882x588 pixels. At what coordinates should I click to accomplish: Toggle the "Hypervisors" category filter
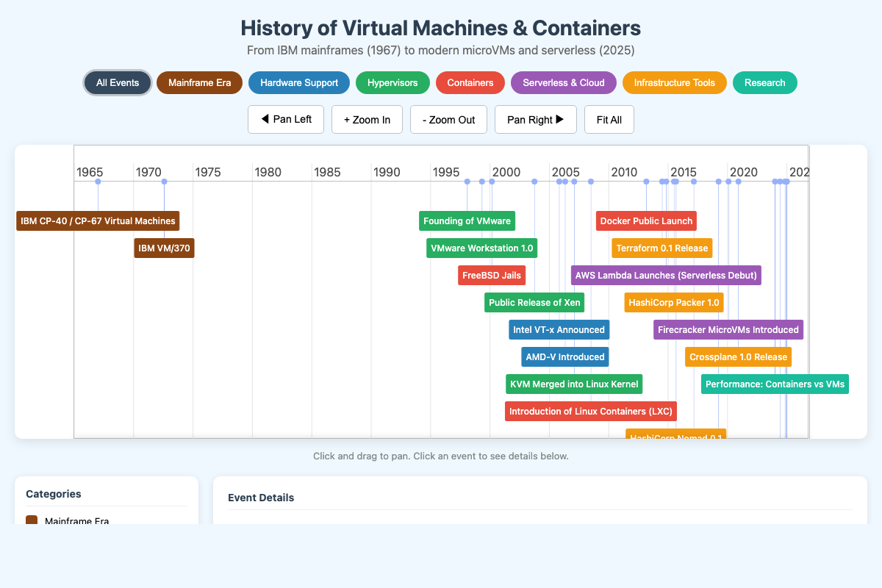pyautogui.click(x=392, y=82)
